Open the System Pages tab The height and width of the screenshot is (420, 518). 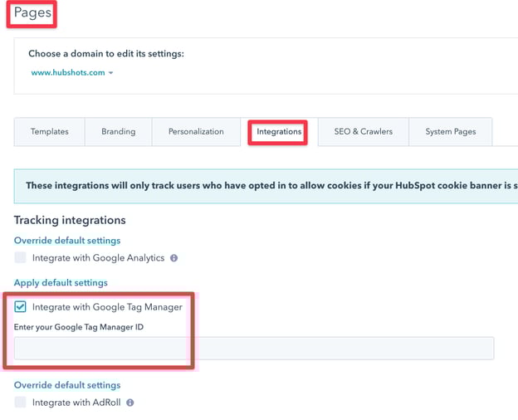[450, 132]
